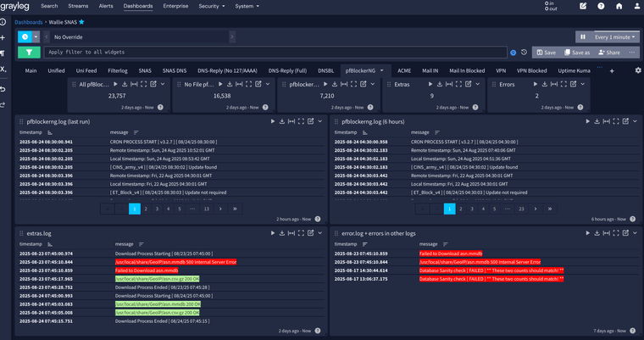Edit the Errors count widget
The image size is (644, 340).
tap(573, 84)
